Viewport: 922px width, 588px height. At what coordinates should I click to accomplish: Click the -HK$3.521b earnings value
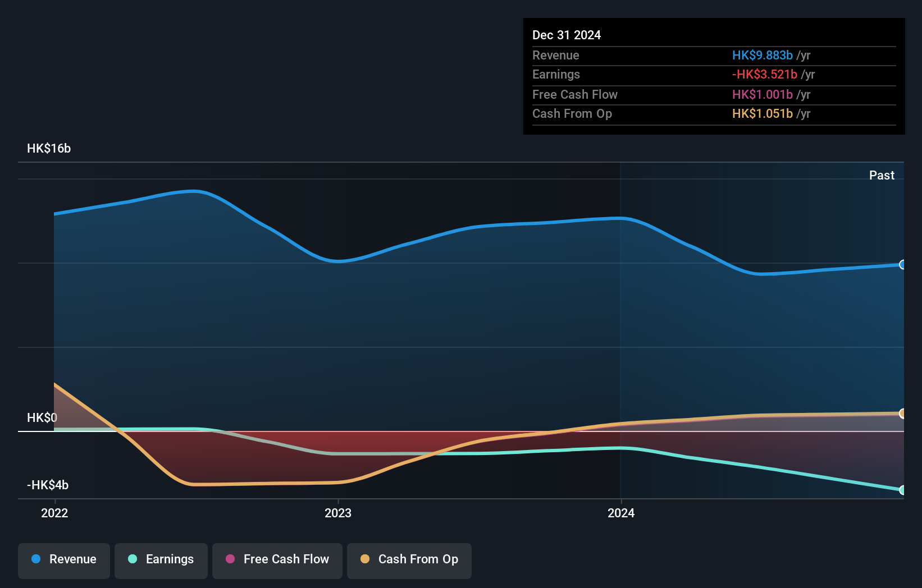tap(765, 75)
